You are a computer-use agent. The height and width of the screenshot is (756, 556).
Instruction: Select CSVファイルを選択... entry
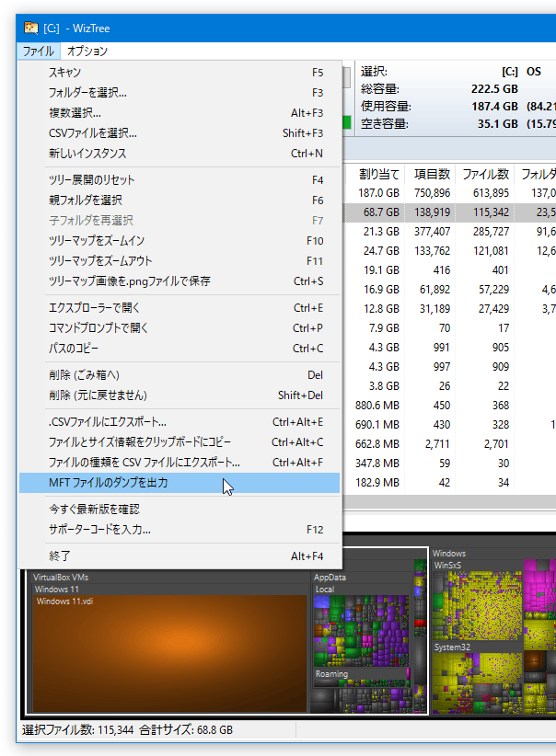pos(180,133)
